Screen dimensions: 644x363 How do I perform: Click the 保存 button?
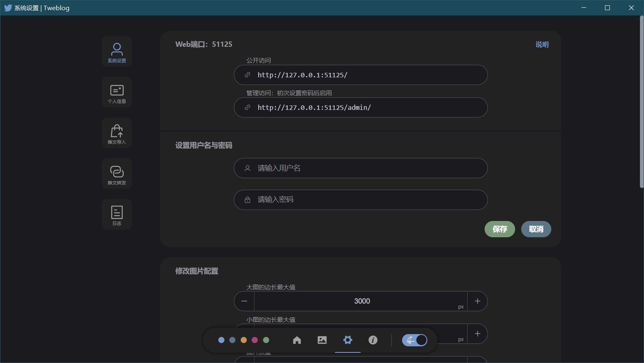pos(500,229)
